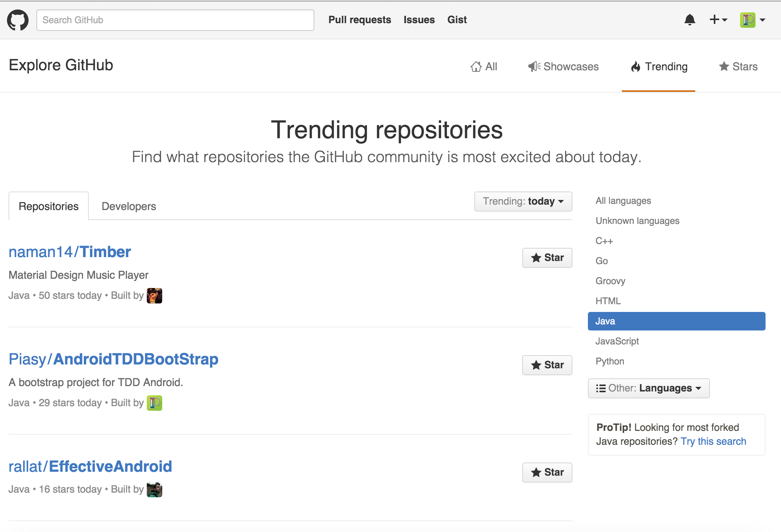Follow the Try this search link
The image size is (781, 532).
(x=713, y=442)
